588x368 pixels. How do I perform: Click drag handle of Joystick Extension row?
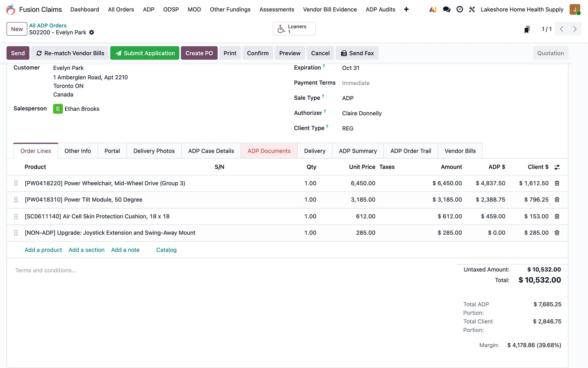click(16, 233)
